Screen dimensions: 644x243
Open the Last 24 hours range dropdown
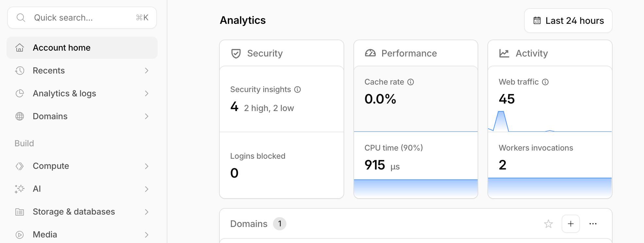click(x=568, y=21)
